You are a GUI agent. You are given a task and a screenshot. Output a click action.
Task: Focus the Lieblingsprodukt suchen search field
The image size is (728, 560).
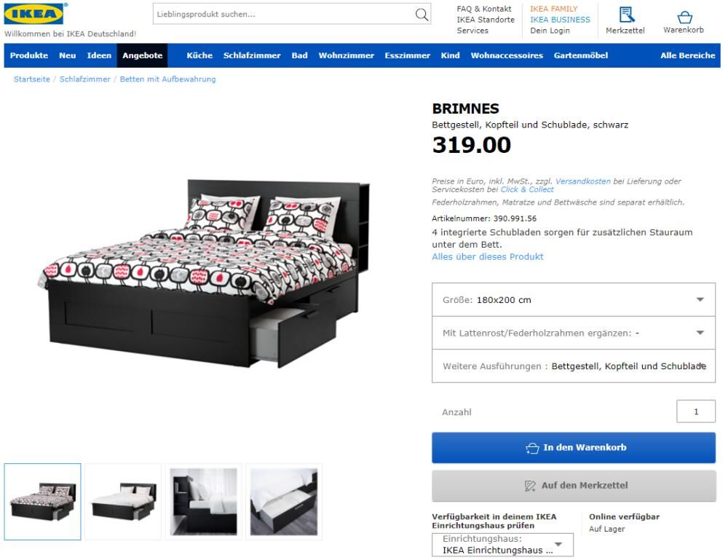283,14
